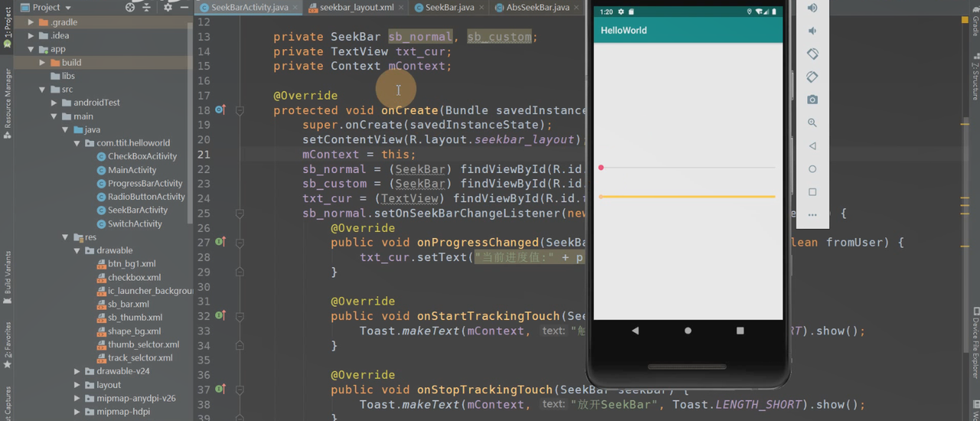Close the SeekBarActivity.java tab
The image size is (980, 421).
pos(294,8)
